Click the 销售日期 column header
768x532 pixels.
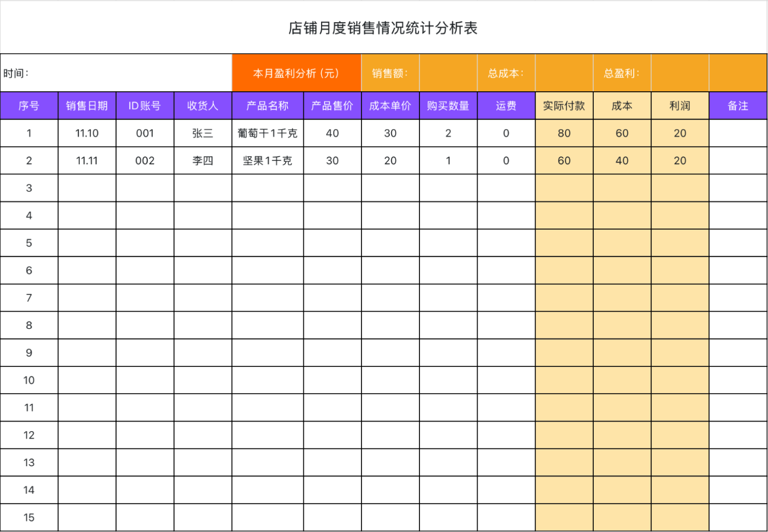click(x=87, y=106)
